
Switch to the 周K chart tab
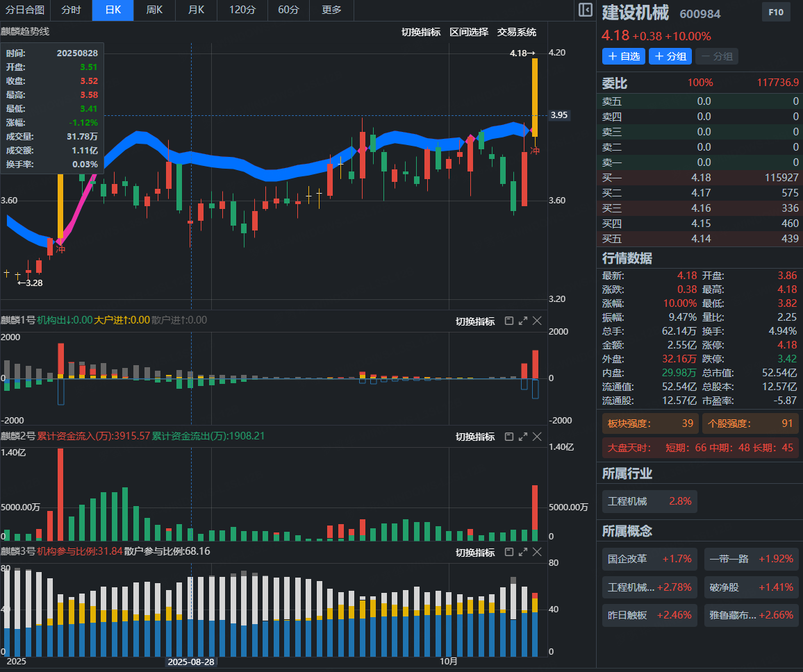click(x=154, y=10)
